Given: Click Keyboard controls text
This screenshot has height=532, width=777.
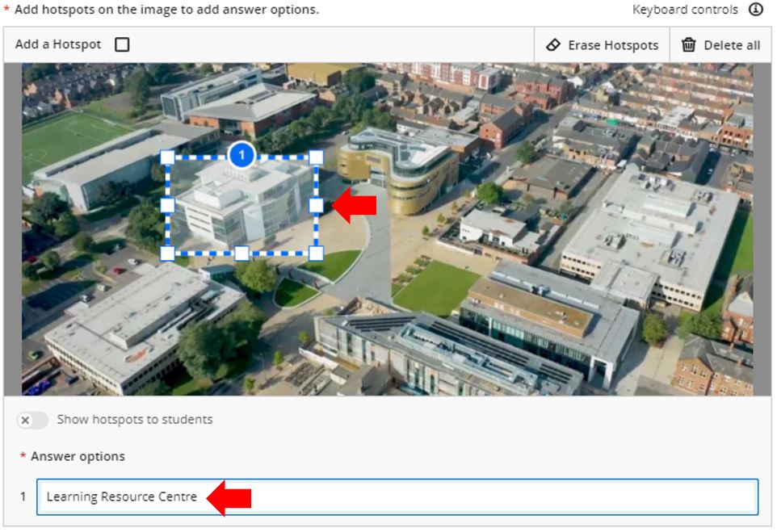Looking at the screenshot, I should tap(685, 10).
